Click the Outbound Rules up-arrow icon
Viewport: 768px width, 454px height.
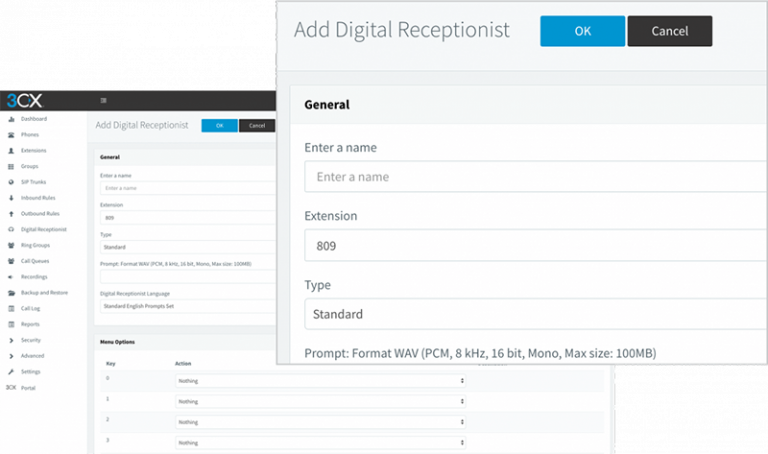(11, 214)
